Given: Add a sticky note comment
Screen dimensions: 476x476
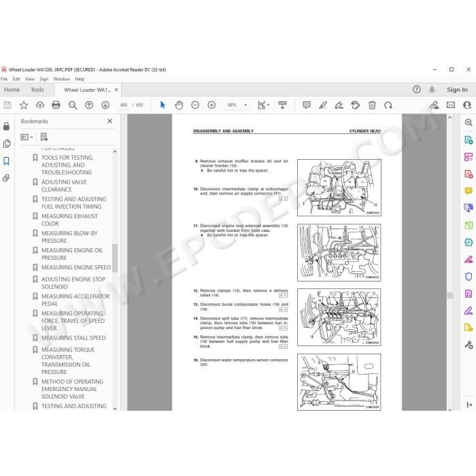Looking at the screenshot, I should coord(307,105).
